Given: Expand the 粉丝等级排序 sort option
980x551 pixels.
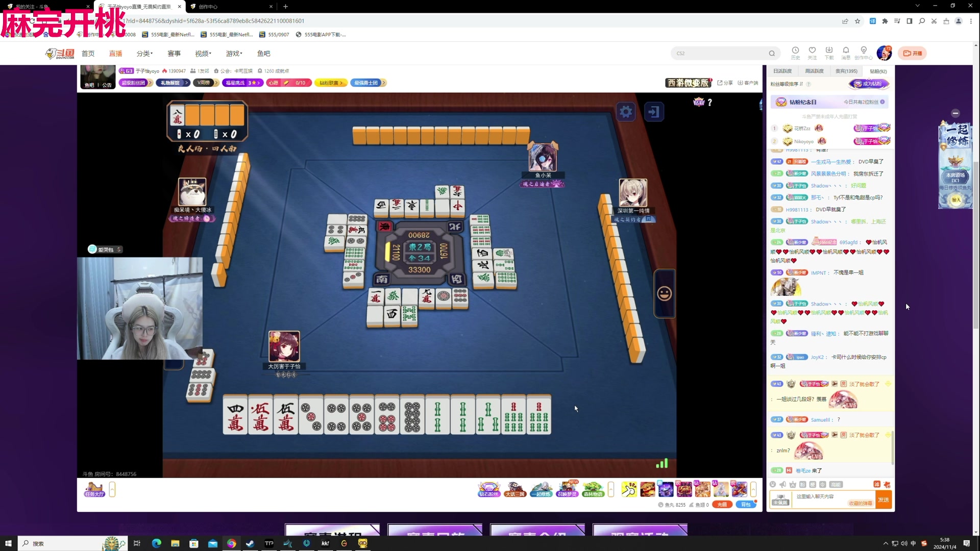Looking at the screenshot, I should coord(787,84).
